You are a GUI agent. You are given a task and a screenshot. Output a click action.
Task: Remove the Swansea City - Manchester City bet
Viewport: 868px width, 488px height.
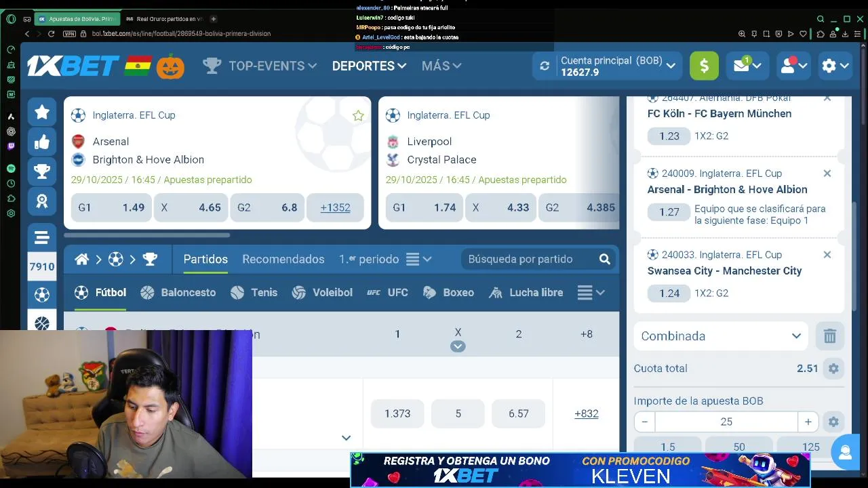pyautogui.click(x=827, y=255)
